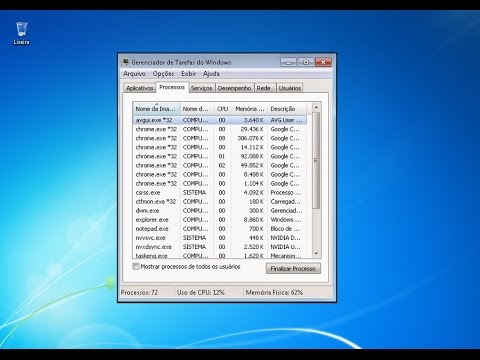The height and width of the screenshot is (360, 480).
Task: Select the Processos tab
Action: (x=172, y=87)
